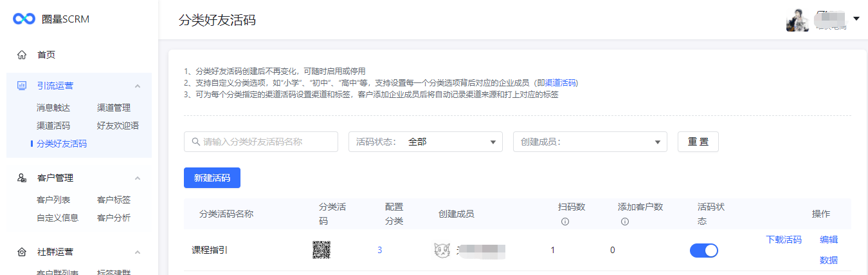Click the 圈量SCRM infinity logo
The image size is (868, 275).
(24, 19)
